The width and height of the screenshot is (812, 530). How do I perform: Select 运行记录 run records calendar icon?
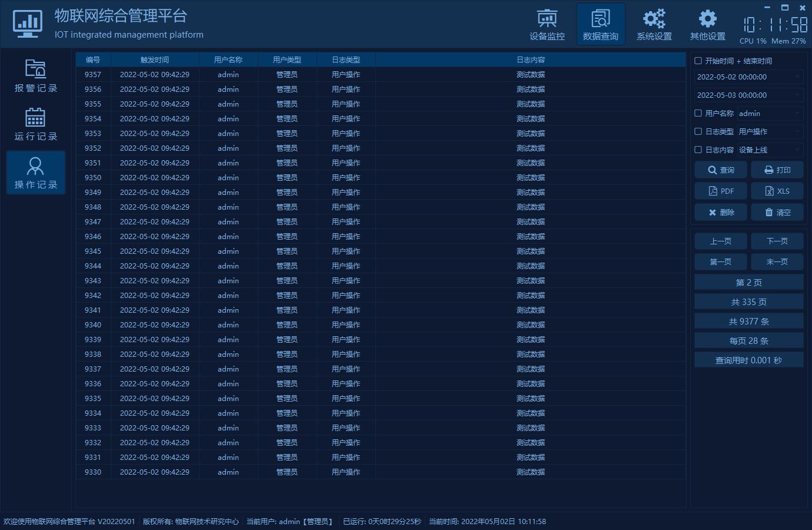click(x=35, y=118)
